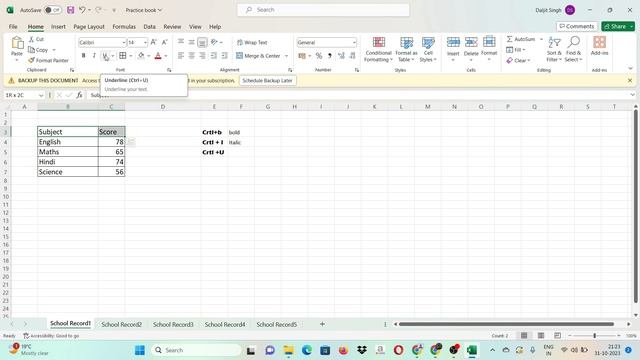Click Merge & Center button

tap(258, 56)
